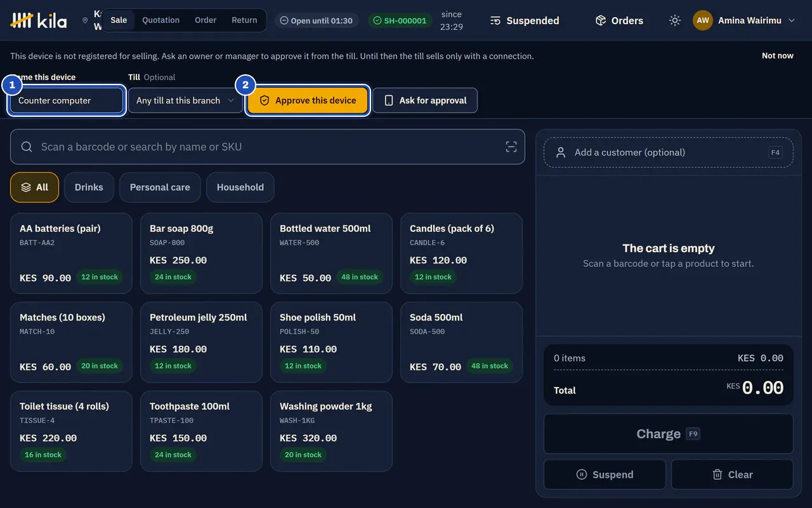Add Candles (pack of 6) to cart
The width and height of the screenshot is (812, 508).
point(461,253)
